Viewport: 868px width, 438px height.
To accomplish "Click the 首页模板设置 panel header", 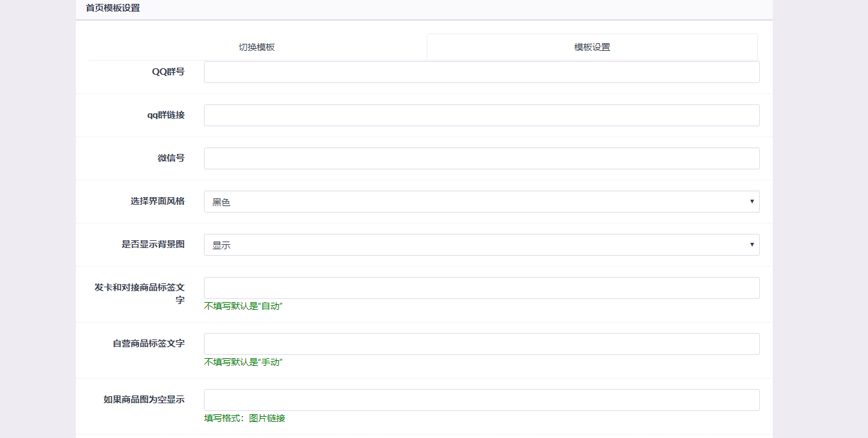I will (x=113, y=8).
